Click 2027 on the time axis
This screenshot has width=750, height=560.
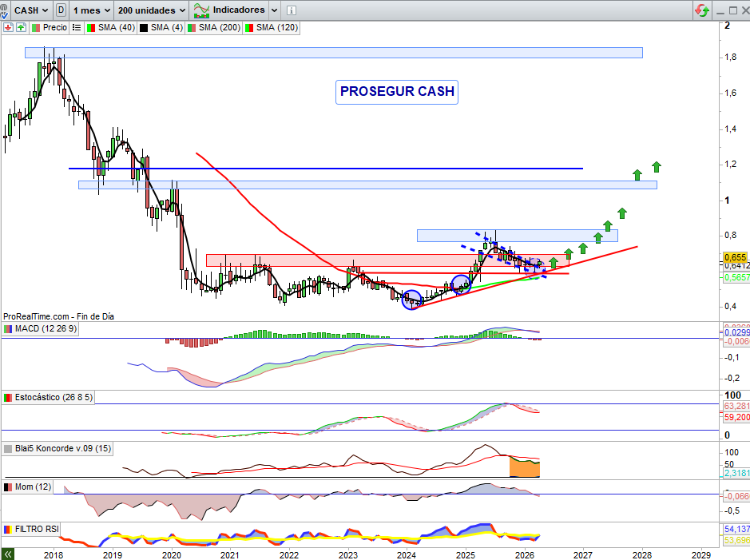[583, 555]
